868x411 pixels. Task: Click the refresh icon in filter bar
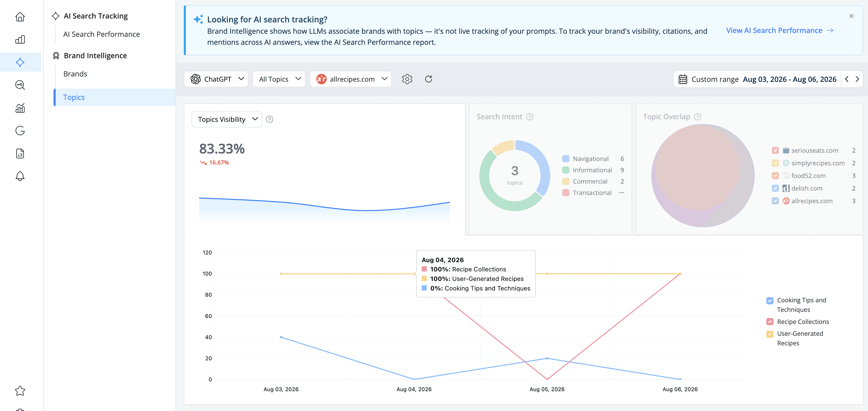click(429, 79)
